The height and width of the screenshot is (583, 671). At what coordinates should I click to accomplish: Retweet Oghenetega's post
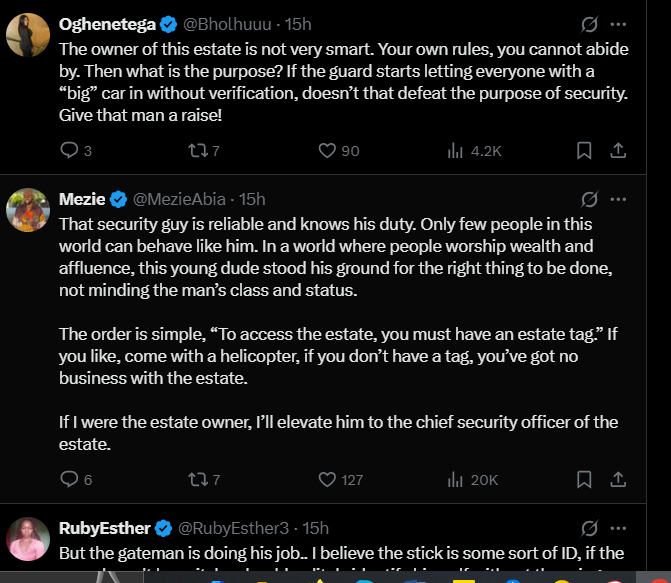pyautogui.click(x=197, y=151)
